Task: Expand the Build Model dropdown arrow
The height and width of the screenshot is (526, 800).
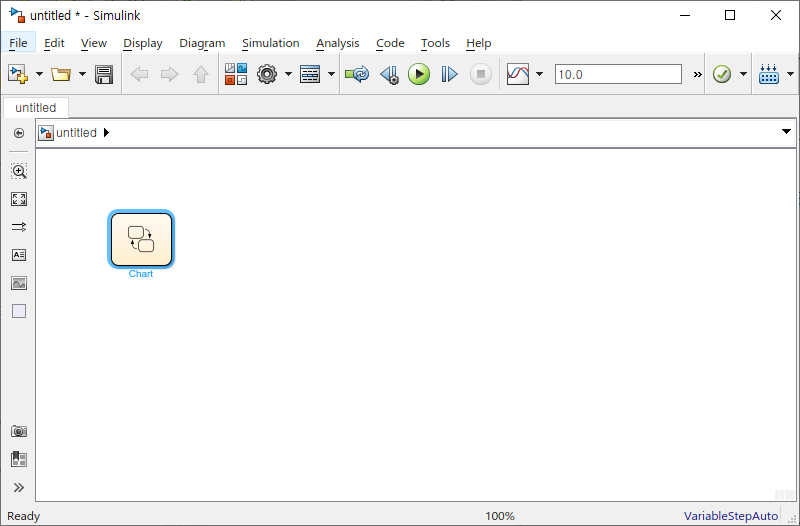Action: click(790, 74)
